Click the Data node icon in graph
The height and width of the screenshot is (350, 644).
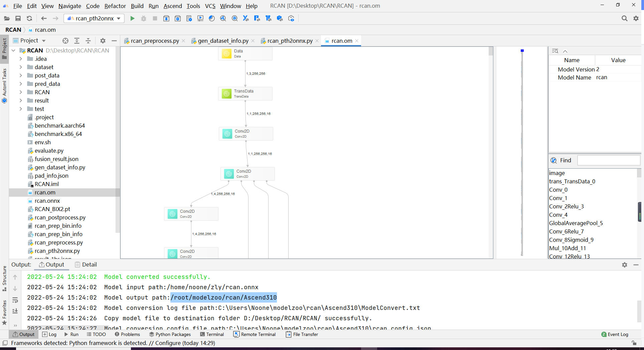(x=226, y=53)
